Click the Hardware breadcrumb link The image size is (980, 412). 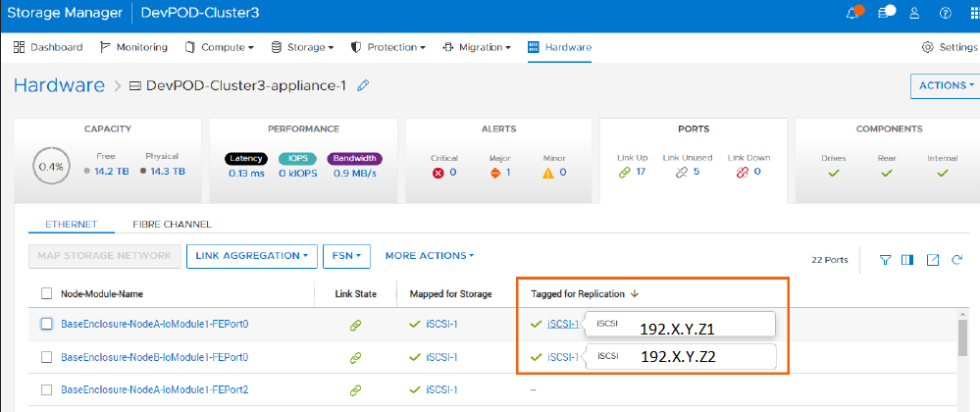[59, 85]
